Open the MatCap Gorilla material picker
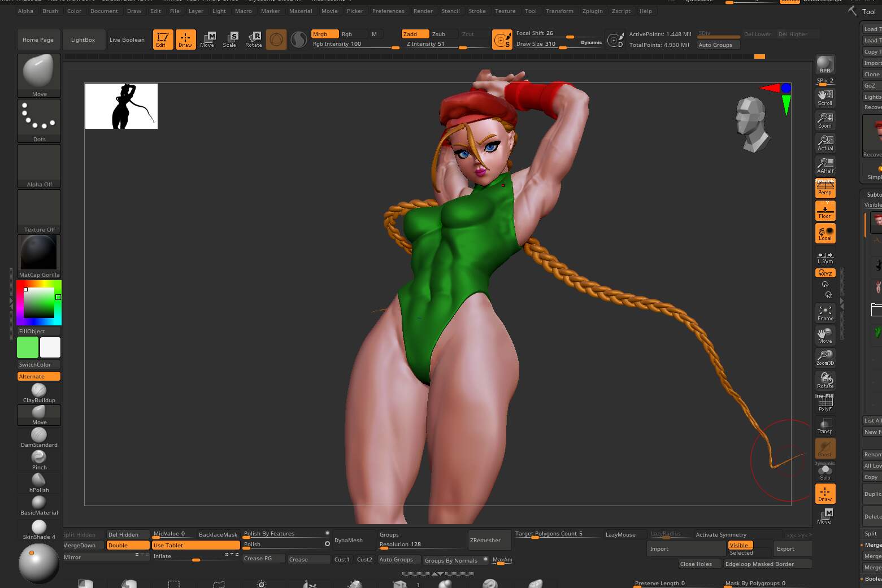882x588 pixels. point(39,256)
